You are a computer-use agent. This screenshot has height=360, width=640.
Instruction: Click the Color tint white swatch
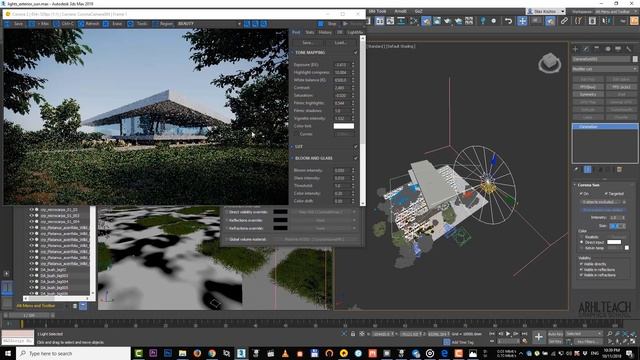point(344,126)
